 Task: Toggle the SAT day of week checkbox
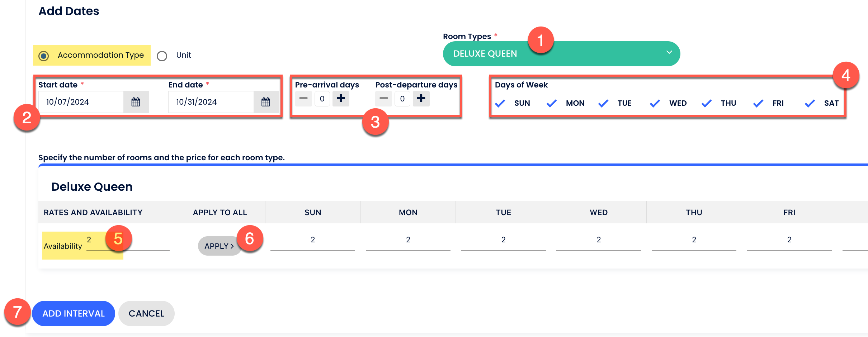coord(810,103)
